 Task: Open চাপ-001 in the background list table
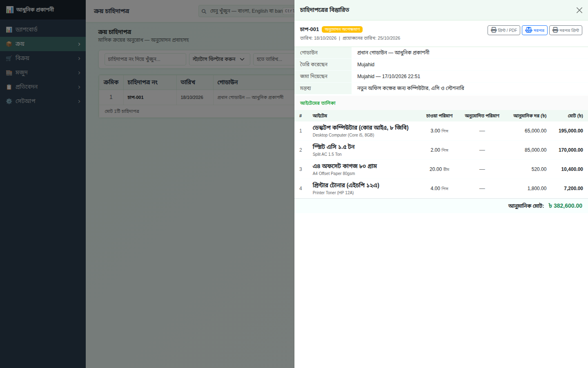click(136, 97)
